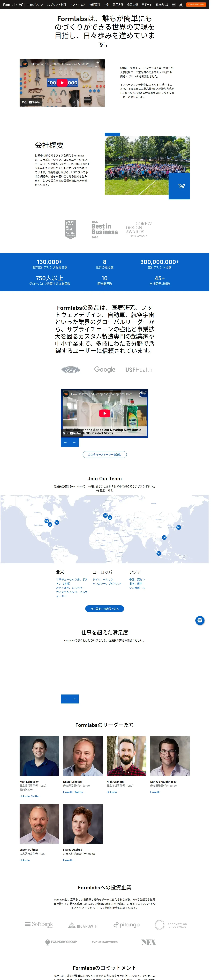Open the 3Dプリント材料 menu

click(57, 5)
